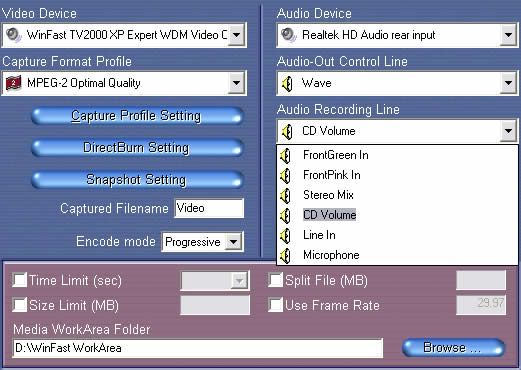Open DirectBurn Setting

coord(137,148)
